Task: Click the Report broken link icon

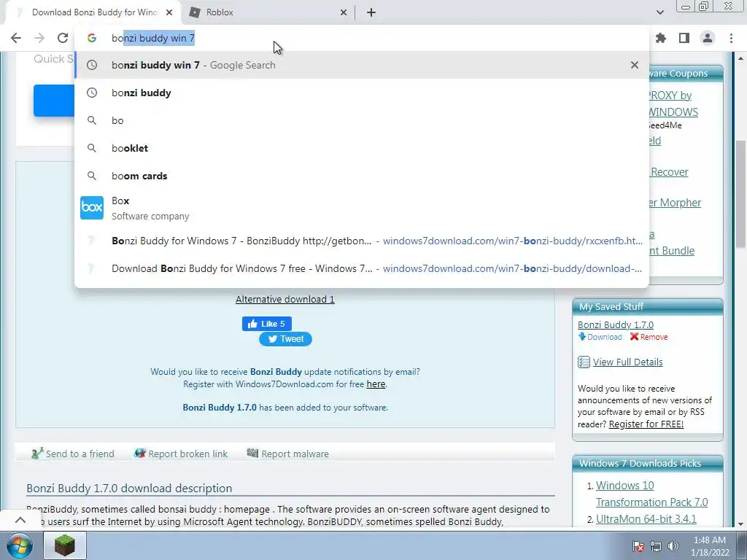Action: (x=139, y=453)
